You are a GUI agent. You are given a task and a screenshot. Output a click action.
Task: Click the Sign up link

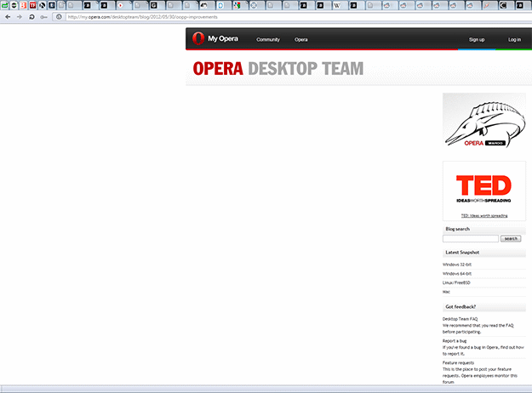(476, 39)
